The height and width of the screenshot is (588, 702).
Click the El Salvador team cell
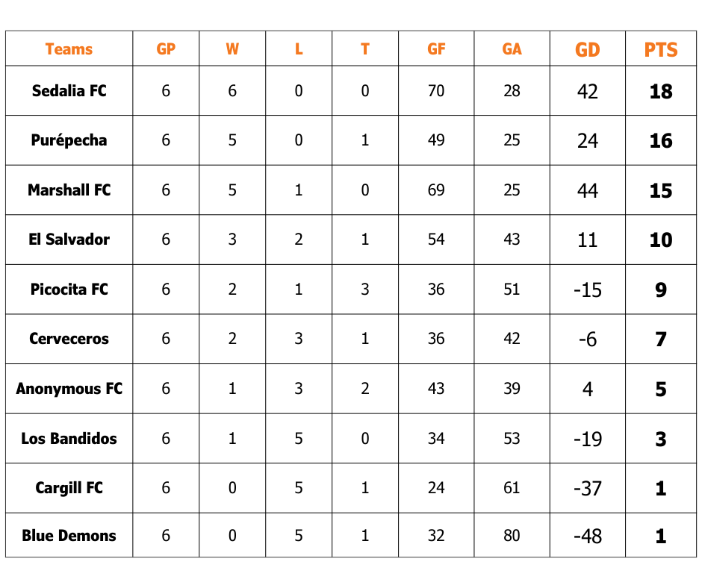click(69, 240)
